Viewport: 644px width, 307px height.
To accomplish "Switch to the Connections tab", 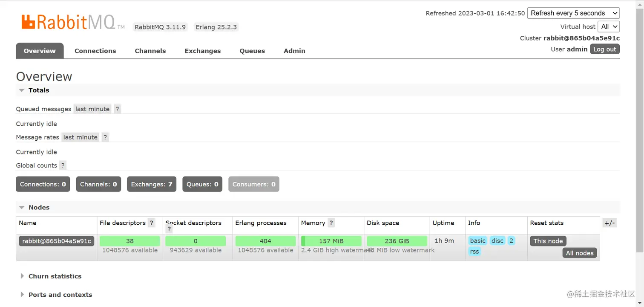I will tap(95, 51).
